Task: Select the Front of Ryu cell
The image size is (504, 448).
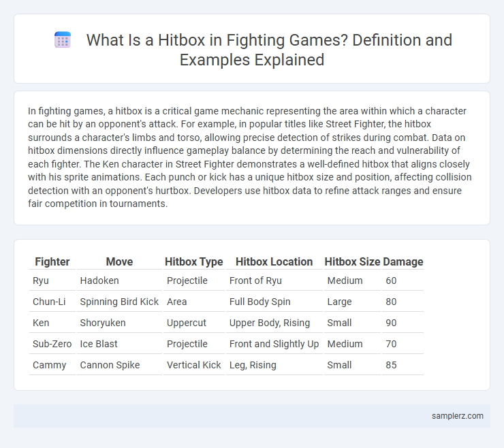Action: coord(274,281)
